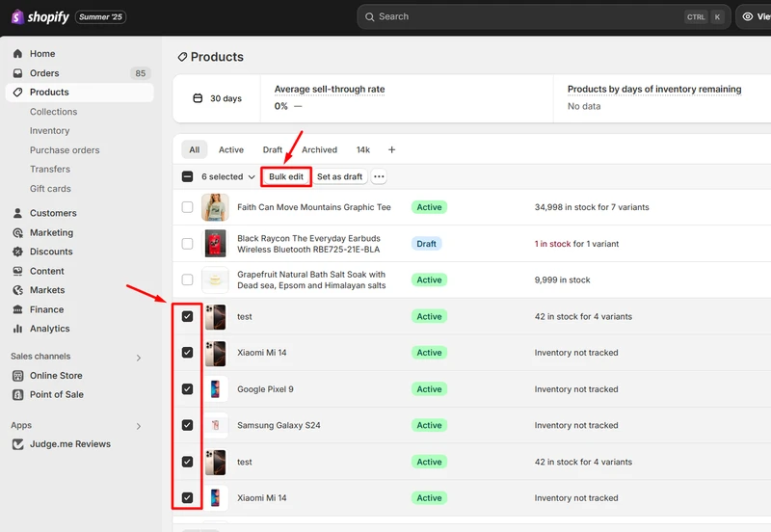
Task: Check the Black Raycon Earbuds checkbox
Action: point(187,244)
